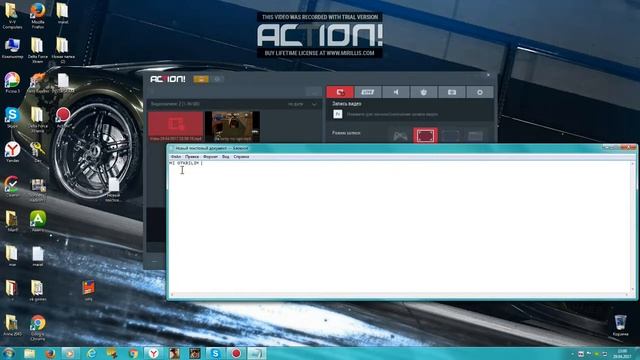
Task: Select the device recording mode icon
Action: [x=476, y=136]
